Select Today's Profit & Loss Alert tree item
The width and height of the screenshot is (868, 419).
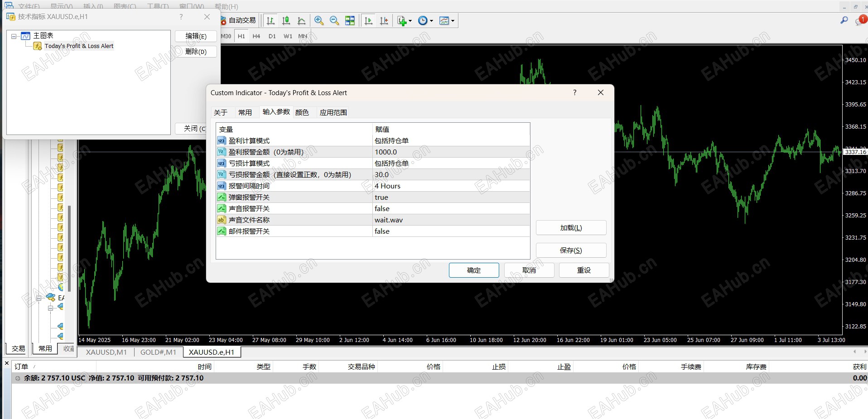click(79, 46)
